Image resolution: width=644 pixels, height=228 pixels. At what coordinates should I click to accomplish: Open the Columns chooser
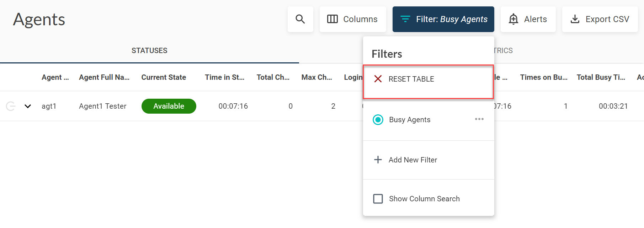tap(352, 19)
